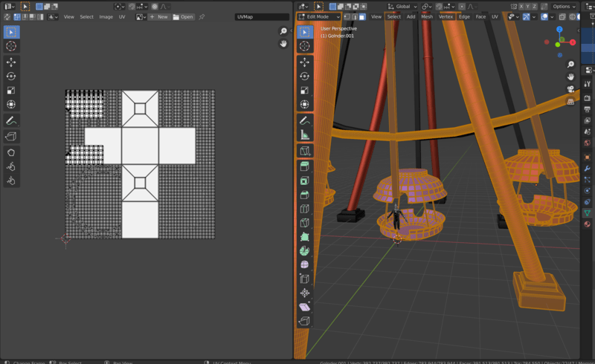Expand the Global transform orientation dropdown

pyautogui.click(x=402, y=6)
